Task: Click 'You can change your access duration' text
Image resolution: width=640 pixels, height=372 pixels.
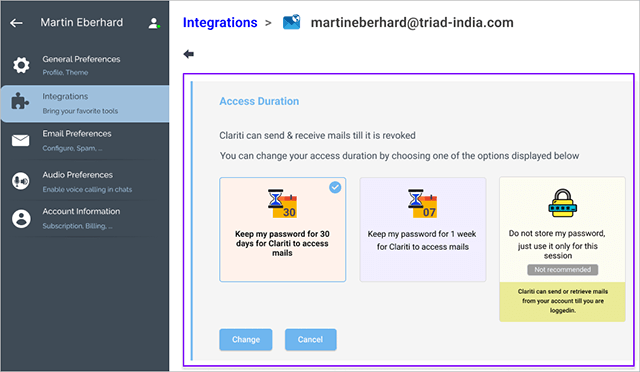Action: [399, 156]
